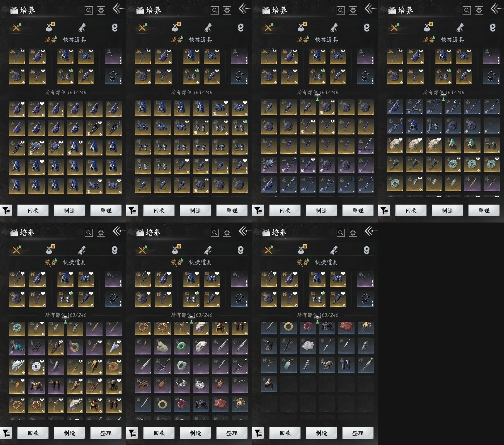Viewport: 504px width, 445px height.
Task: Select the 装备 tab in the bottom-right panel
Action: tap(302, 262)
